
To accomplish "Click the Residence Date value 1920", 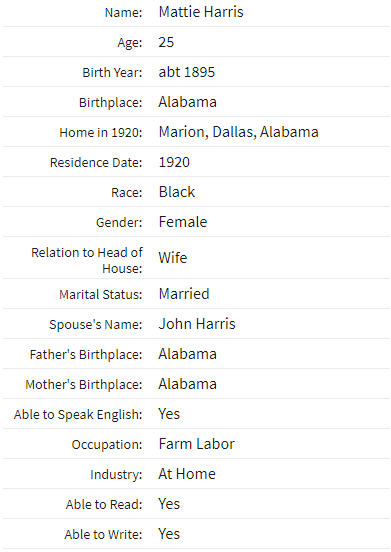I will tap(174, 162).
